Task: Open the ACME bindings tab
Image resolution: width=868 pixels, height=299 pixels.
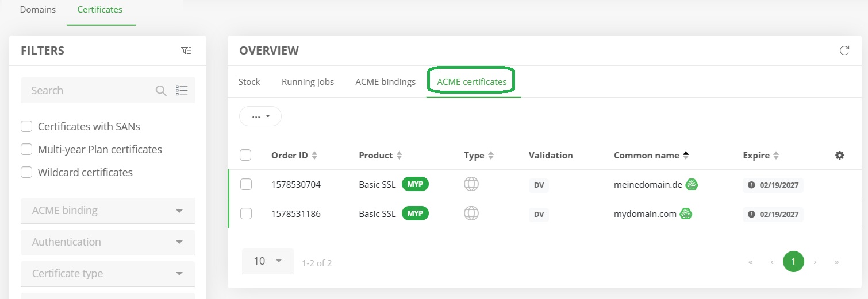Action: (386, 82)
